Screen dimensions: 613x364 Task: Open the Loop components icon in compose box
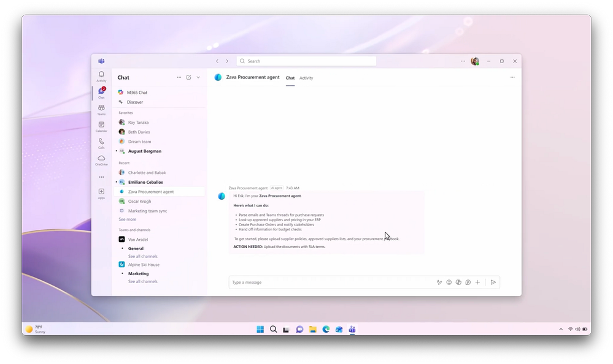point(468,282)
